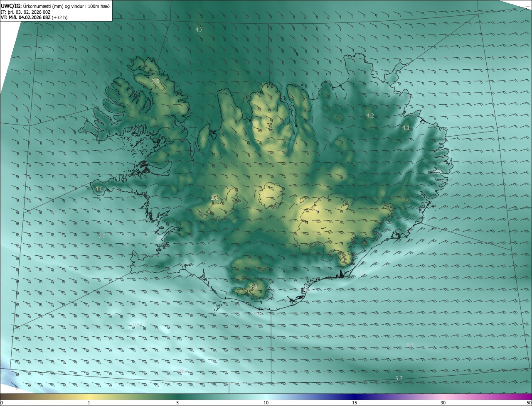Image resolution: width=532 pixels, height=406 pixels.
Task: Click the 2.8 value label on the map
Action: 254,287
